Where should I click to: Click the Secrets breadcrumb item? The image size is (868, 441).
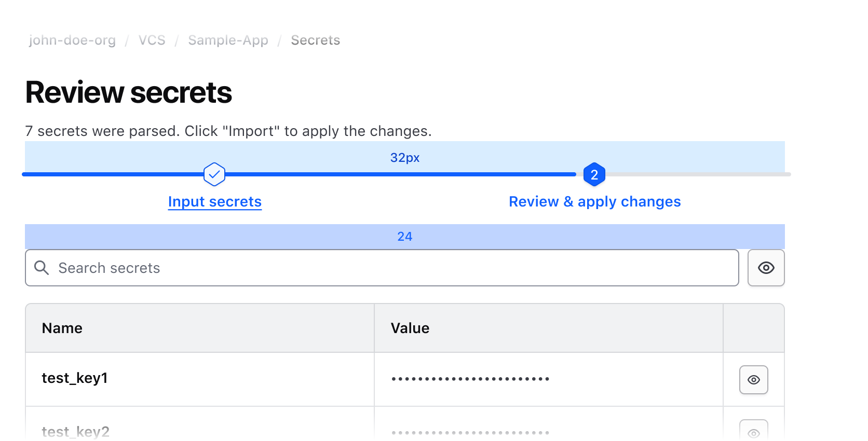pos(315,40)
